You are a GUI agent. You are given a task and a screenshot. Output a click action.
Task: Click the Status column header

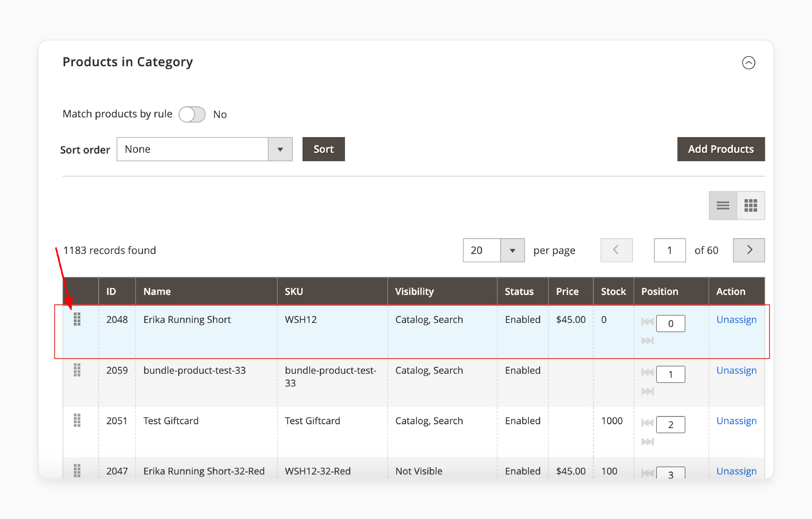[522, 291]
